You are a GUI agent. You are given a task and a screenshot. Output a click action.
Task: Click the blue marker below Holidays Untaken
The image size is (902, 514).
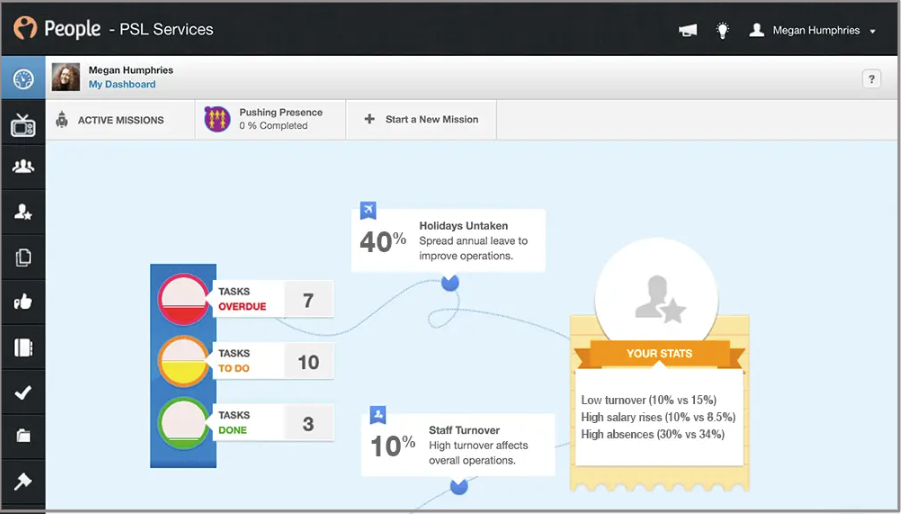click(x=450, y=282)
